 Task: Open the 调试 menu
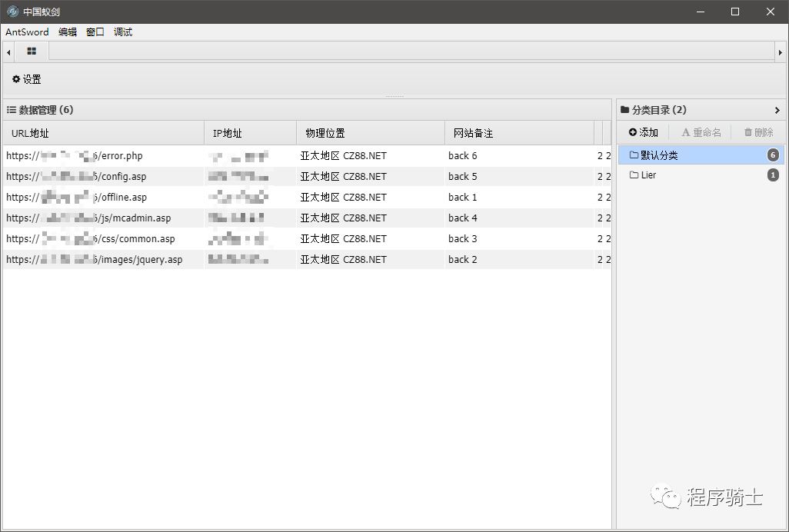(123, 32)
